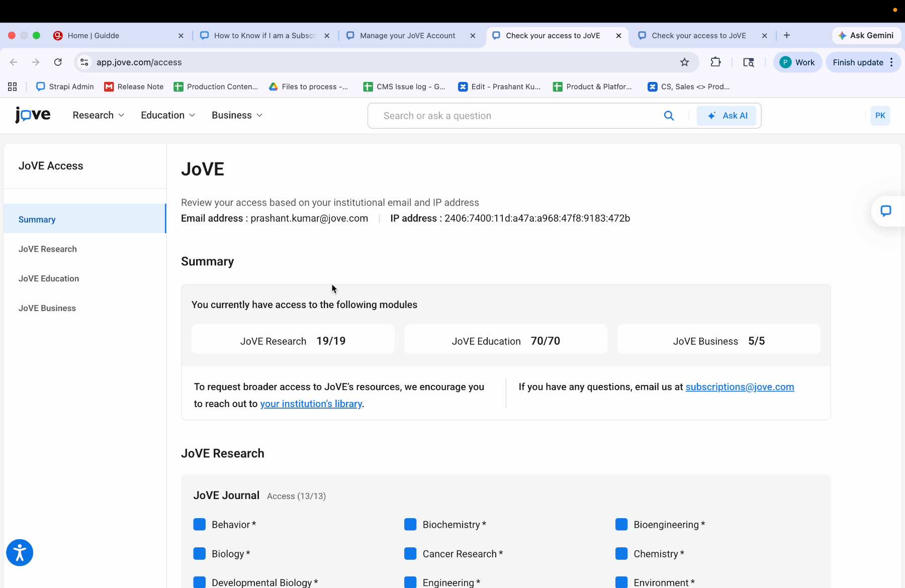
Task: Click the search or ask question field
Action: click(x=518, y=116)
